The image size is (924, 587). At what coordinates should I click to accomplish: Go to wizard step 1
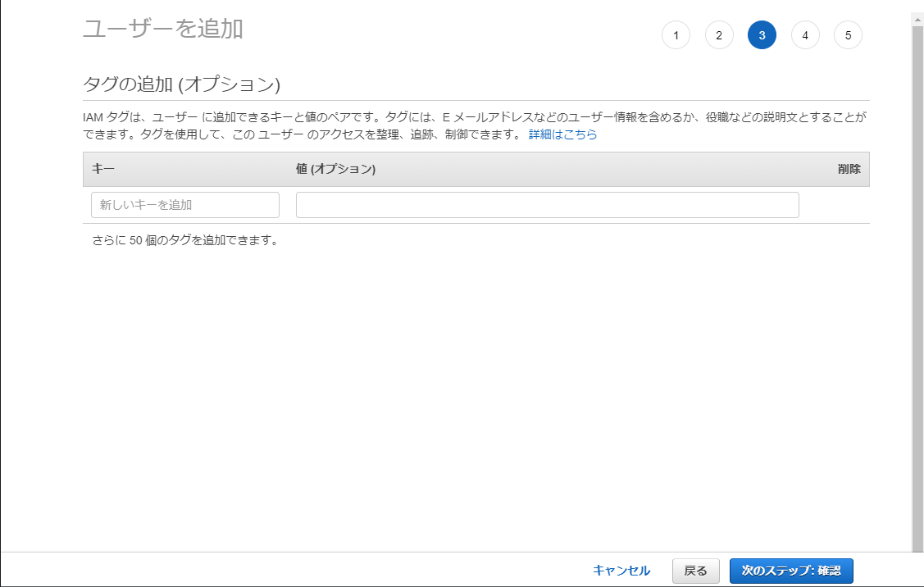click(676, 35)
